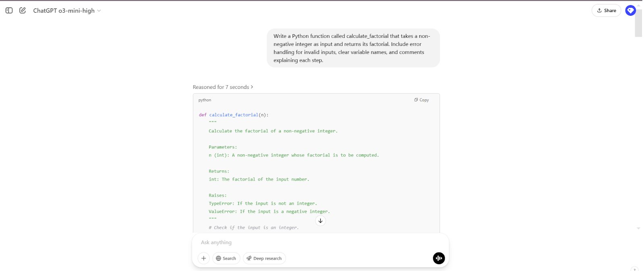Click the ChatGPT o3-mini-high title
This screenshot has width=644, height=271.
(x=64, y=10)
